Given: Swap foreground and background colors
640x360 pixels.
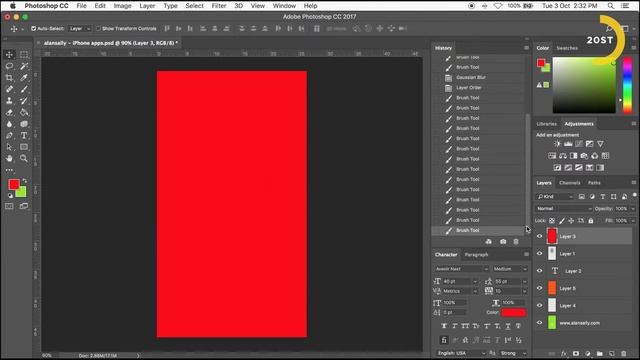Looking at the screenshot, I should click(x=24, y=180).
